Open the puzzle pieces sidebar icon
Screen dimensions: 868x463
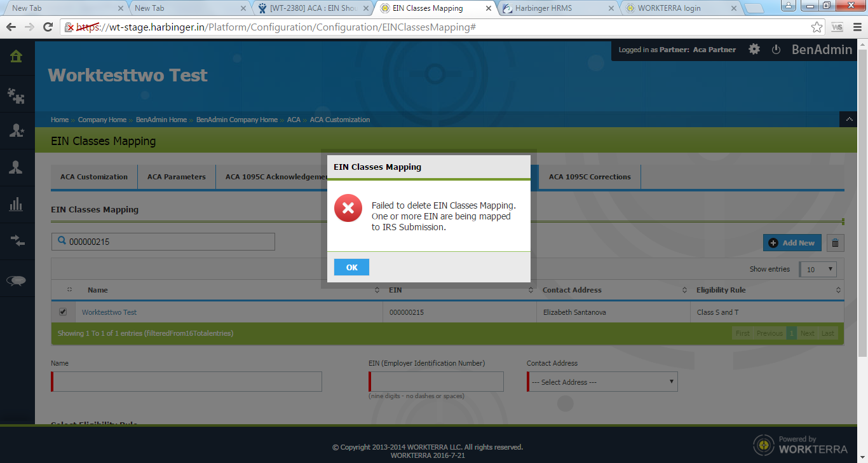tap(17, 95)
